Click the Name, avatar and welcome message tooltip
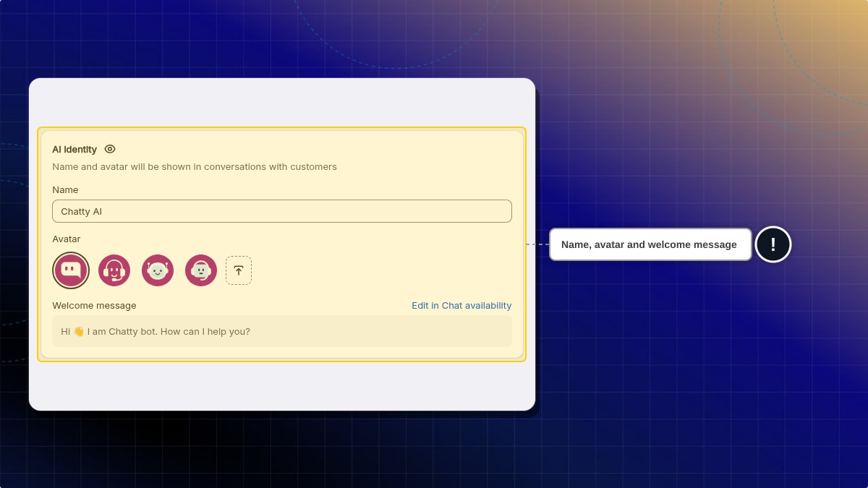This screenshot has width=868, height=488. point(650,244)
